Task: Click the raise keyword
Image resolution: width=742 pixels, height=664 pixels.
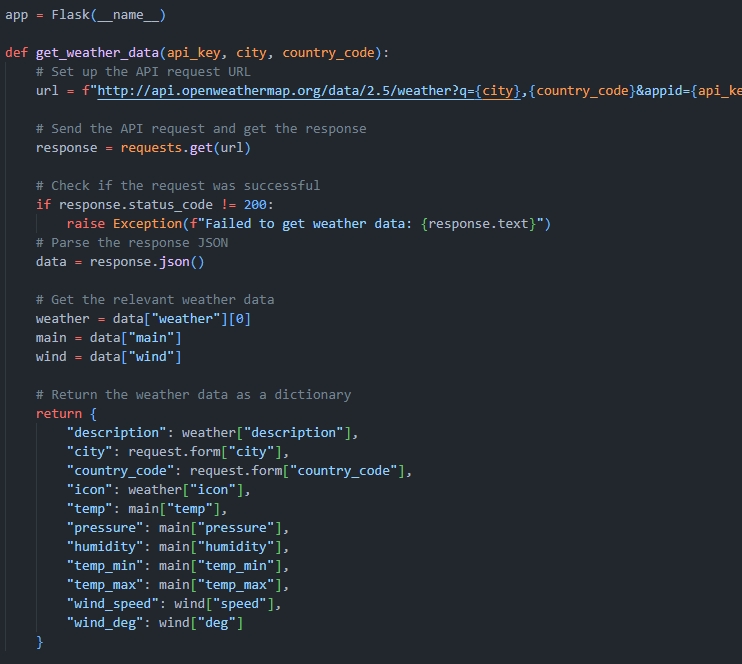Action: tap(85, 224)
